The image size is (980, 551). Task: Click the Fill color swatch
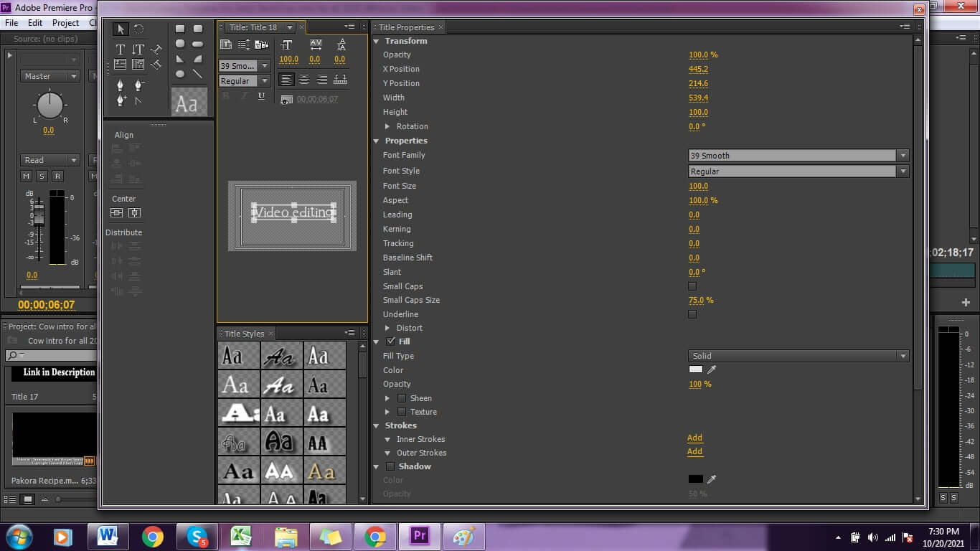(x=696, y=369)
